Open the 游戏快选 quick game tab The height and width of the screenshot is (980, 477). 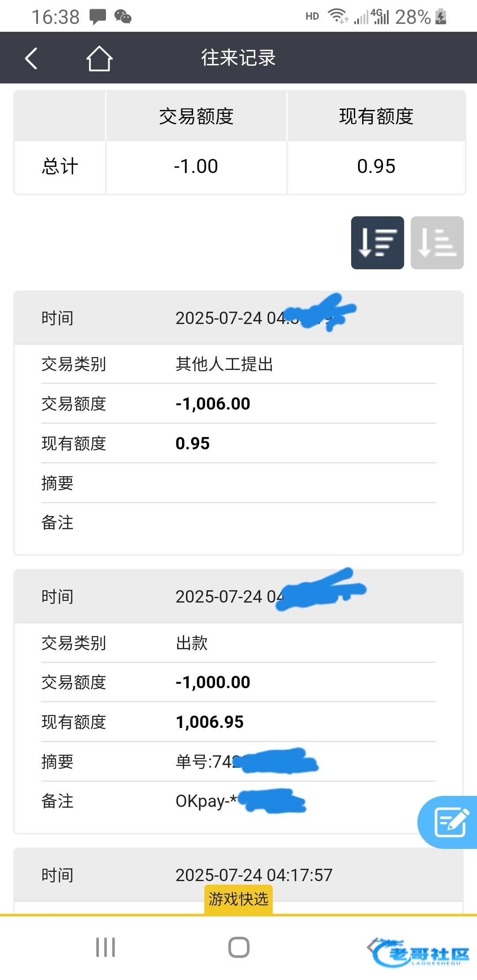click(238, 899)
